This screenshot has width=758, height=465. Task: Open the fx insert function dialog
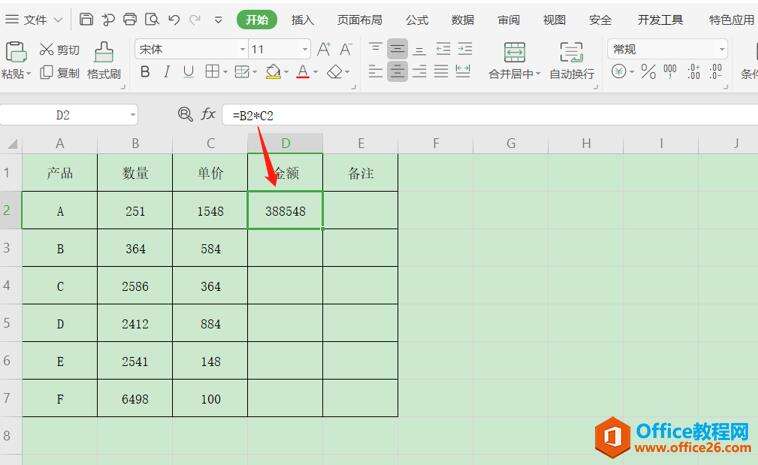pyautogui.click(x=208, y=114)
